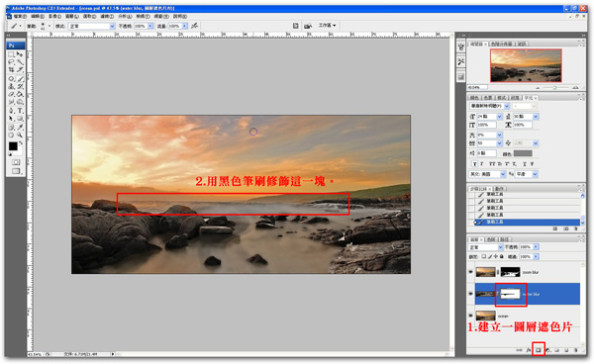The height and width of the screenshot is (364, 594).
Task: Select the Eraser tool
Action: point(11,94)
